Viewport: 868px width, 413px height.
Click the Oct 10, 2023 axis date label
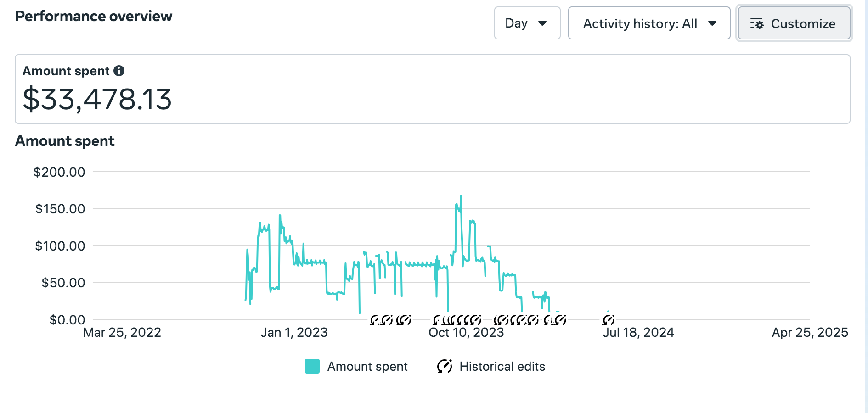[x=466, y=332]
